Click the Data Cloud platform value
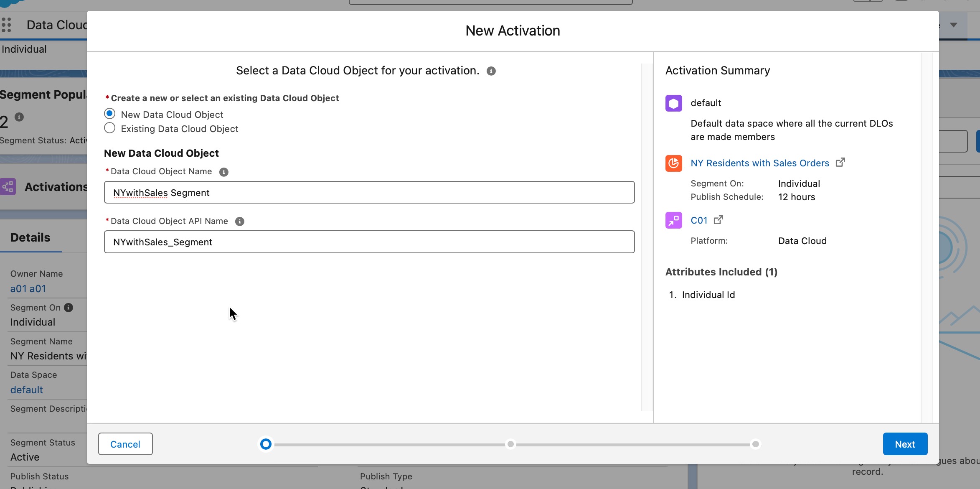Screen dimensions: 980x489 click(802, 241)
